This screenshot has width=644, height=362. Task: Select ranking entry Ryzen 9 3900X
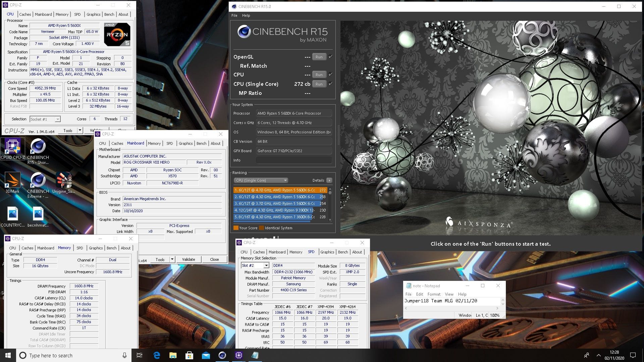click(280, 210)
